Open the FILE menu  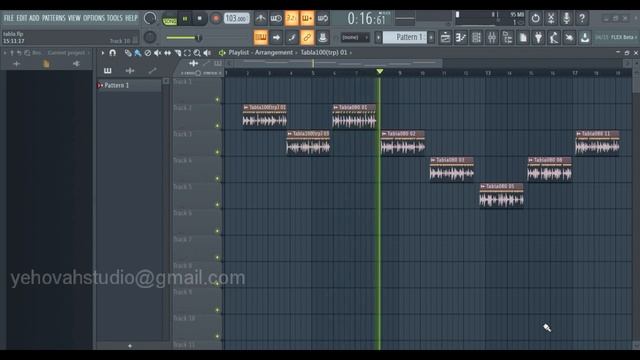pos(9,18)
